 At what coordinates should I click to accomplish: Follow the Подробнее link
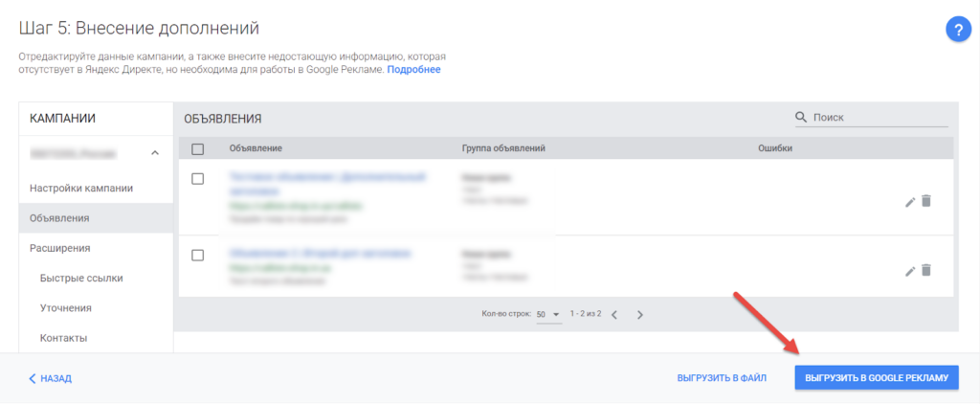(x=413, y=69)
